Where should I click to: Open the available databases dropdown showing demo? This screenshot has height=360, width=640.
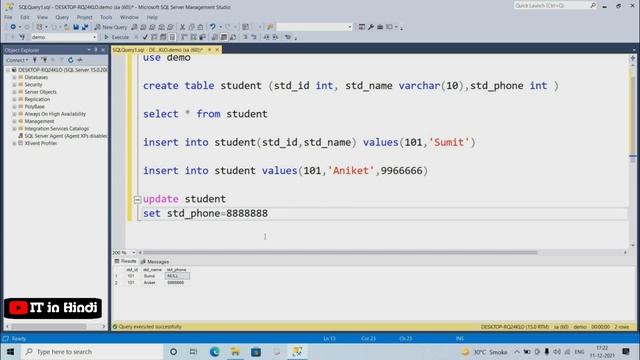pyautogui.click(x=64, y=37)
